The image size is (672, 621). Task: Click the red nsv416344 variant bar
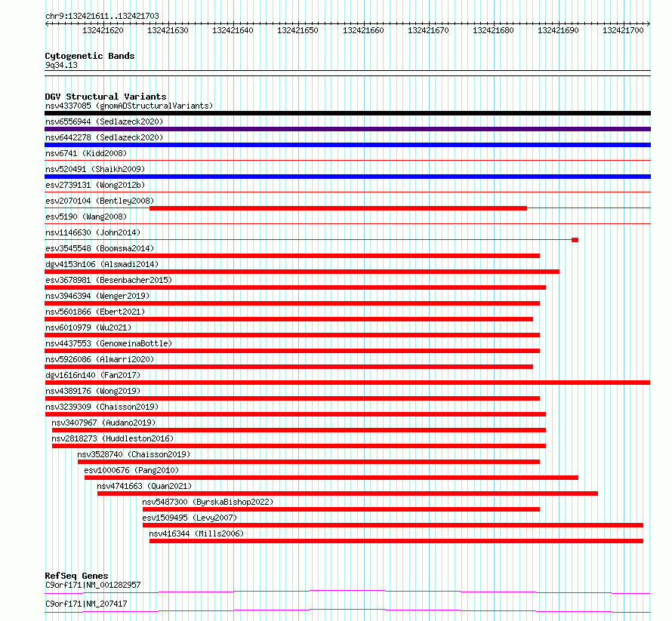(396, 541)
